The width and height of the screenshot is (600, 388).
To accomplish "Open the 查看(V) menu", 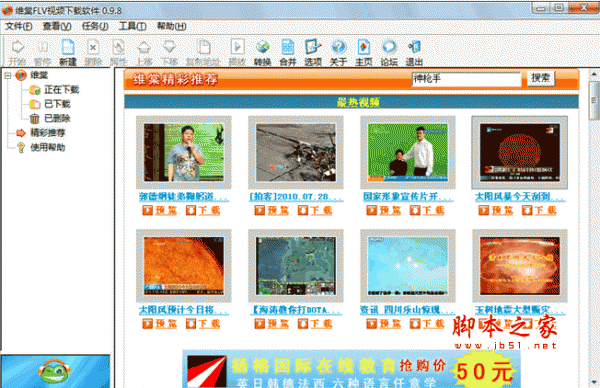I will 57,26.
